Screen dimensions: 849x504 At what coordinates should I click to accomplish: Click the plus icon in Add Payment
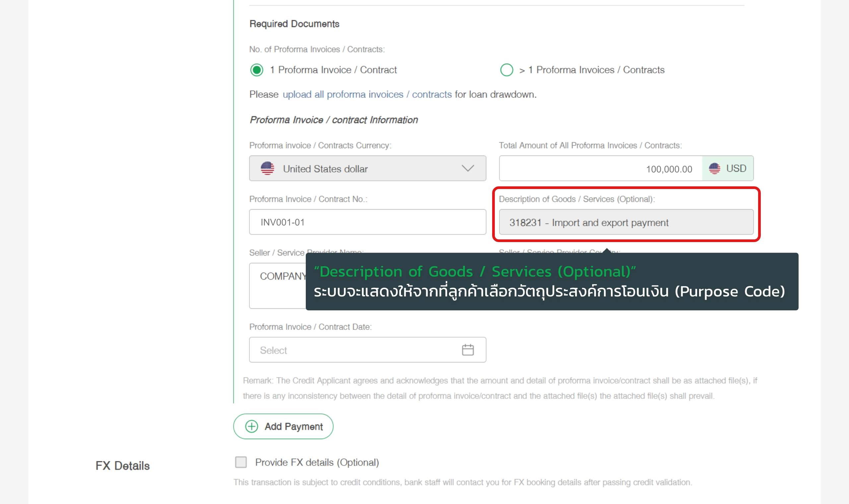[x=252, y=426]
